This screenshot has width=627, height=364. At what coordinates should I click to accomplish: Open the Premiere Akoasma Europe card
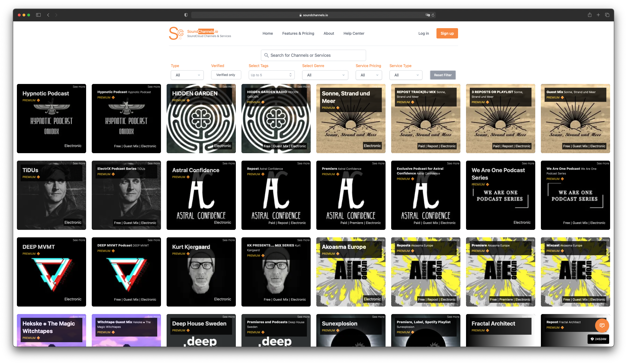[x=500, y=272]
